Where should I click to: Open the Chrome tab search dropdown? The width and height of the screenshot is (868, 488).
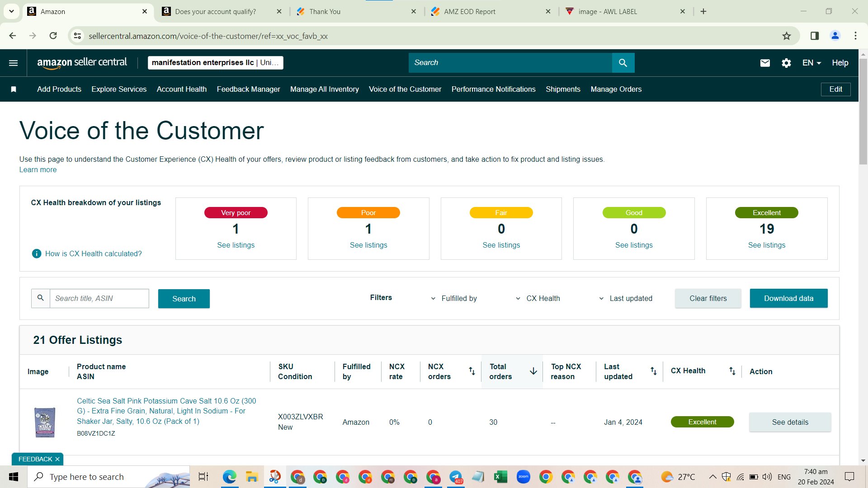tap(11, 12)
